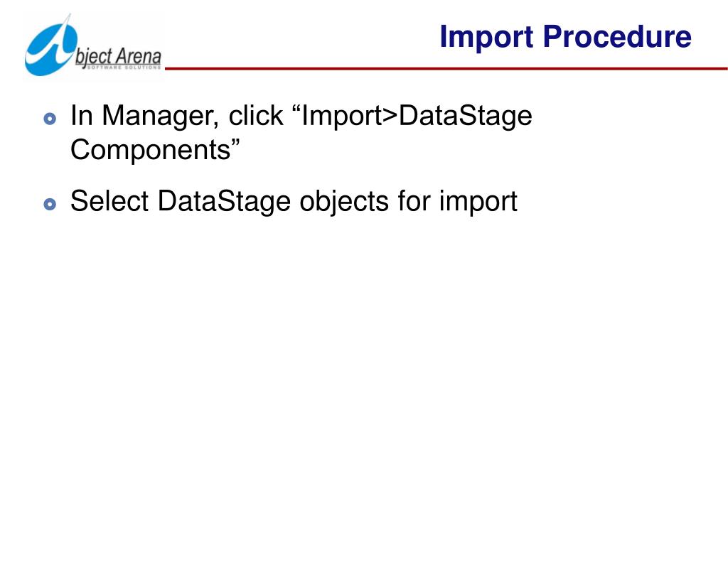Click the first bullet point marker
This screenshot has width=728, height=562.
(50, 119)
